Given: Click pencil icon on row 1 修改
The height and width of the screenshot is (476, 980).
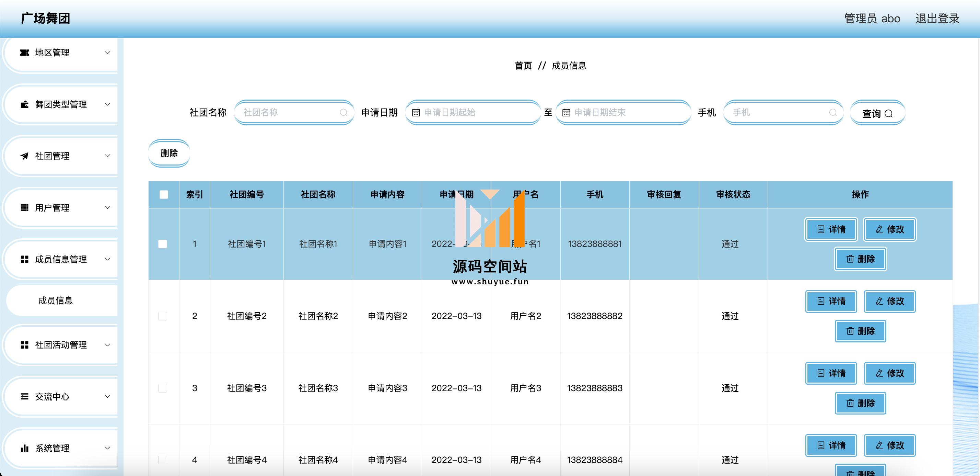Looking at the screenshot, I should tap(879, 229).
